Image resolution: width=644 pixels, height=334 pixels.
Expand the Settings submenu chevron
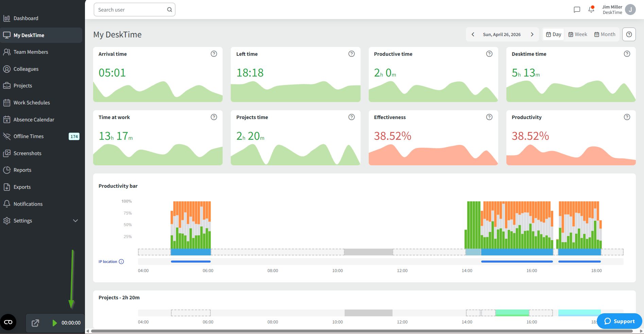[x=75, y=221]
